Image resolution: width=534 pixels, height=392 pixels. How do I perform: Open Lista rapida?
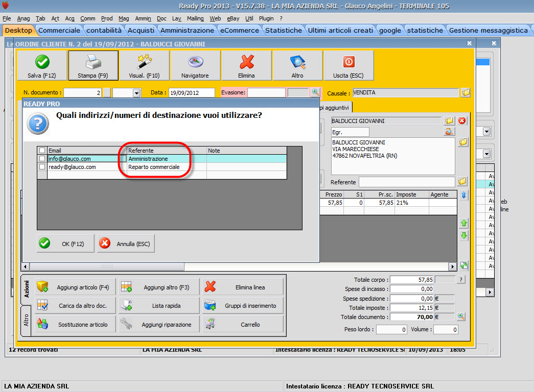159,306
